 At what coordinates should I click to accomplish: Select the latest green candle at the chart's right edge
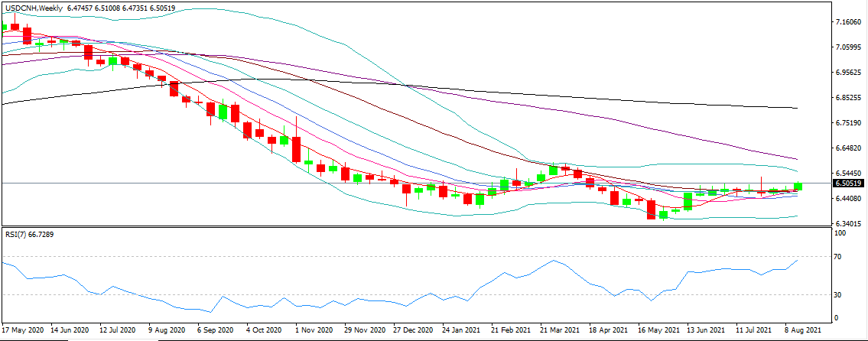(798, 187)
